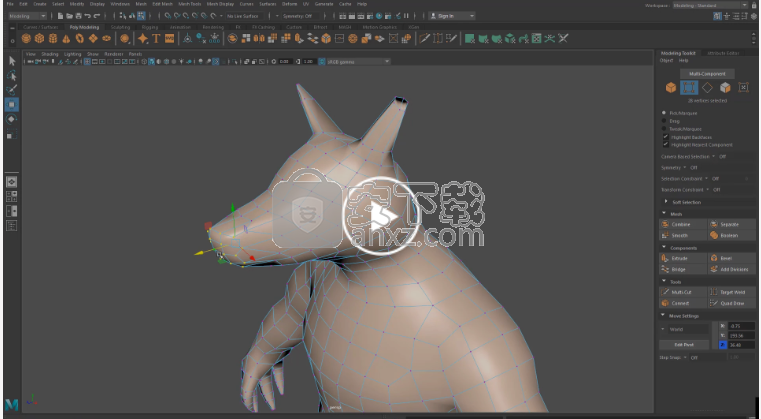Toggle Highlight Backfaces checkbox
The height and width of the screenshot is (419, 761).
pyautogui.click(x=664, y=137)
